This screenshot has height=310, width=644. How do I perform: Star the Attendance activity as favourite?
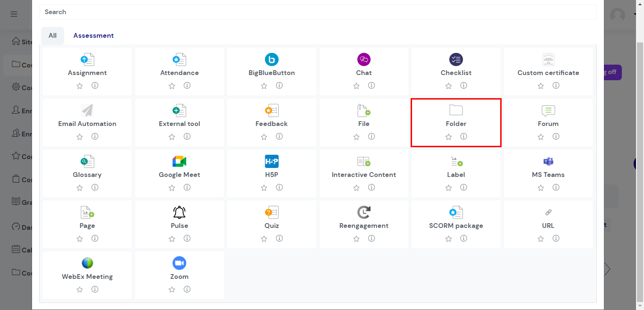[x=172, y=86]
